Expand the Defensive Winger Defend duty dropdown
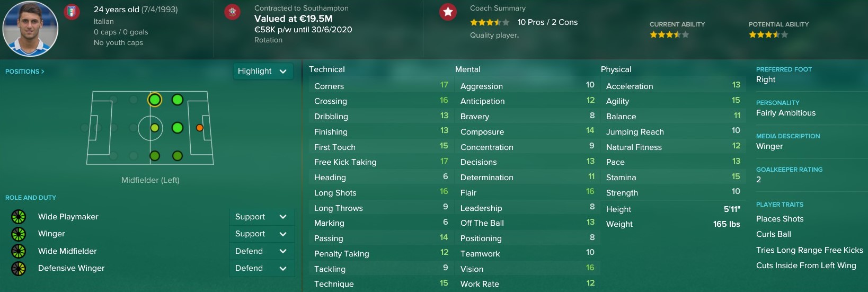 [261, 268]
